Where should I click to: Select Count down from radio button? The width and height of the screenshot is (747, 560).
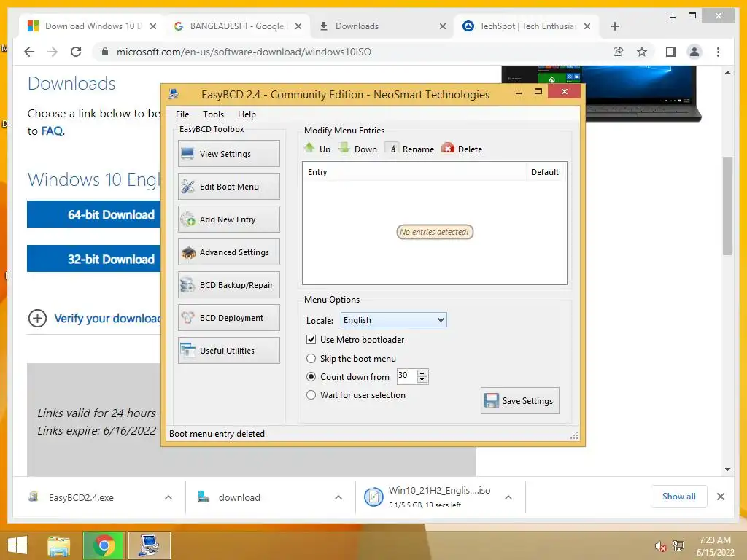[311, 377]
